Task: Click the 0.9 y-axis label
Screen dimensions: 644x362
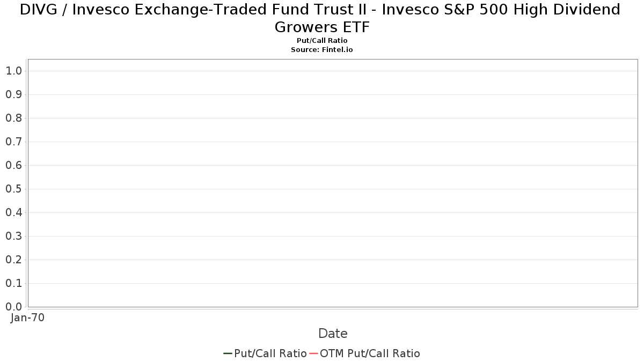Action: click(x=14, y=94)
